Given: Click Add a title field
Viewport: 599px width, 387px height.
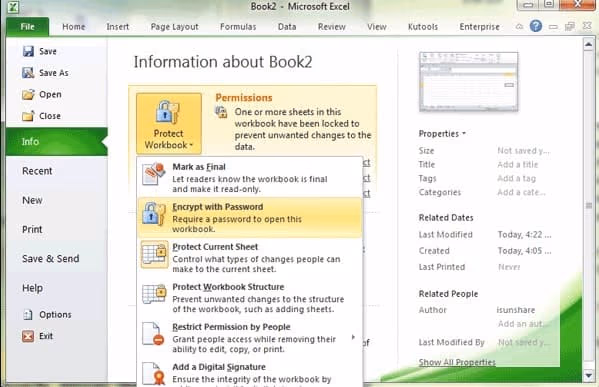Looking at the screenshot, I should 518,165.
